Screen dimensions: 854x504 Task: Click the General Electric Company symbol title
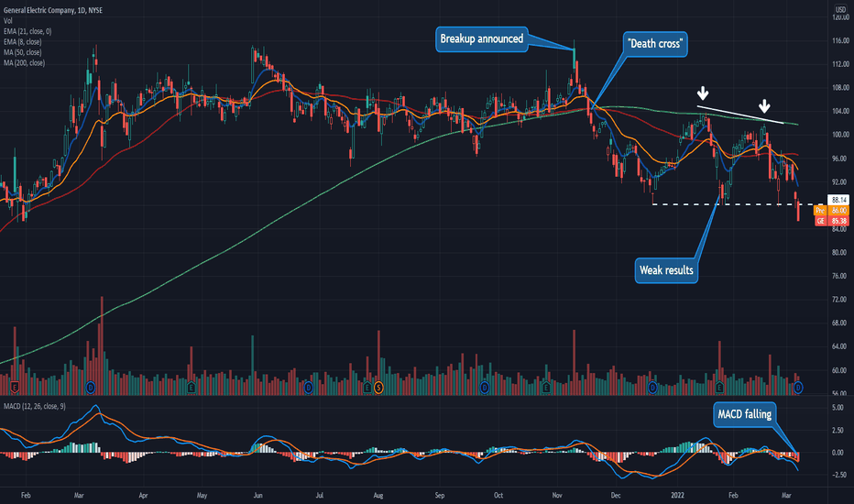(53, 10)
